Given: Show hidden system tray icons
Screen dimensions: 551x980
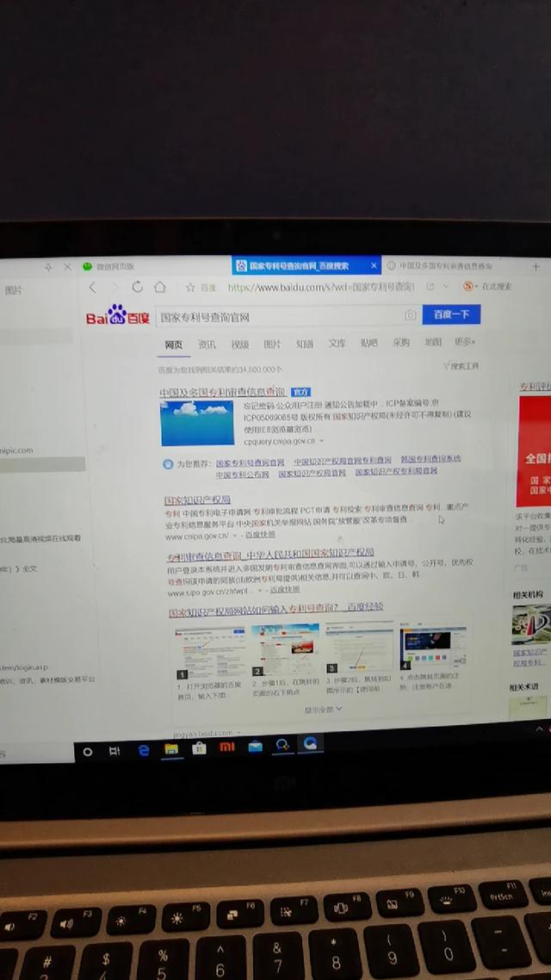Looking at the screenshot, I should [x=540, y=729].
